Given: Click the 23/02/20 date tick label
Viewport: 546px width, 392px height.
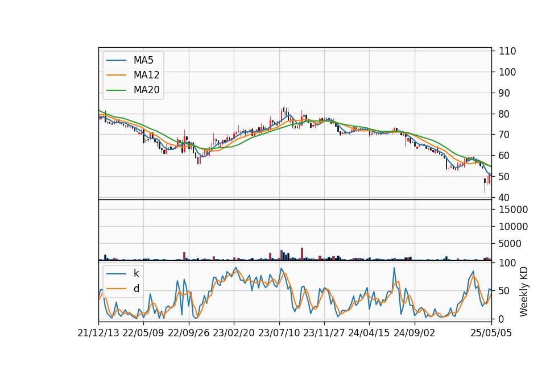Looking at the screenshot, I should pos(234,333).
